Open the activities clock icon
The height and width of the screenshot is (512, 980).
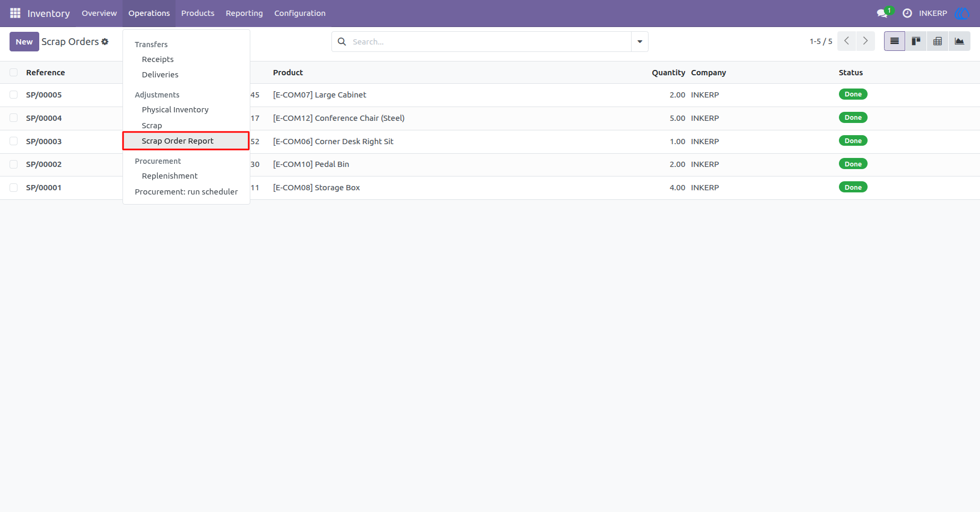coord(907,13)
